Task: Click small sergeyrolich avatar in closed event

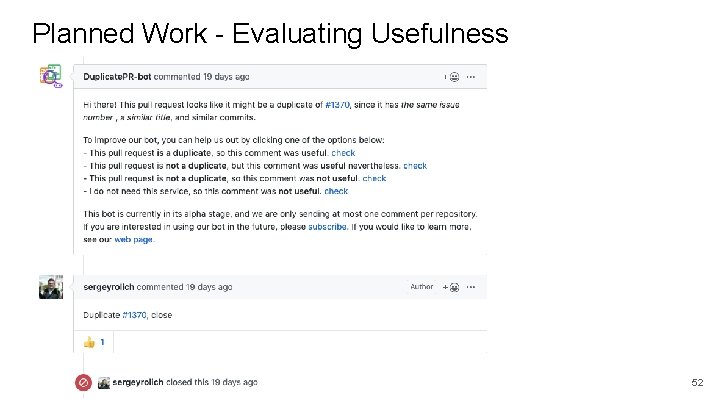Action: click(104, 383)
